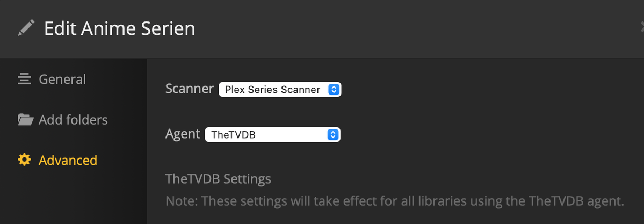The width and height of the screenshot is (644, 224).
Task: Click the General lines icon in sidebar
Action: (x=24, y=80)
